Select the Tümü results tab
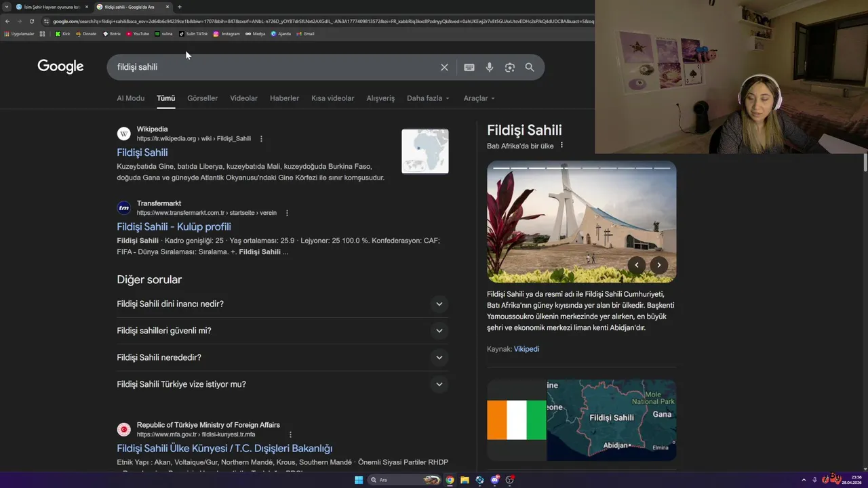The image size is (868, 488). (165, 98)
